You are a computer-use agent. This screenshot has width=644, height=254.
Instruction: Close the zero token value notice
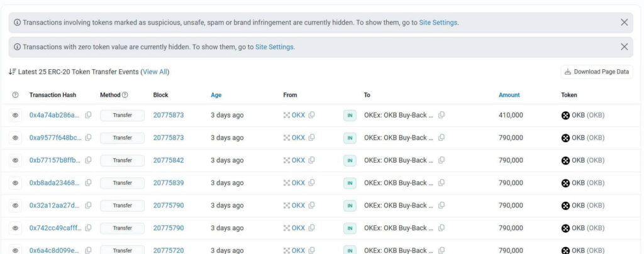pos(624,47)
